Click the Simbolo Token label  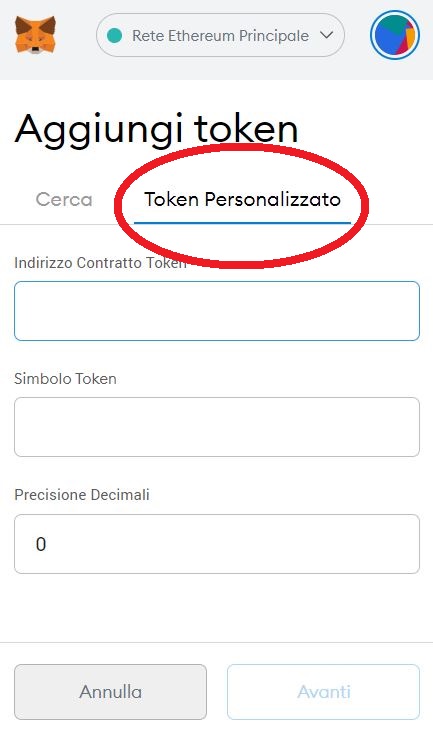65,379
